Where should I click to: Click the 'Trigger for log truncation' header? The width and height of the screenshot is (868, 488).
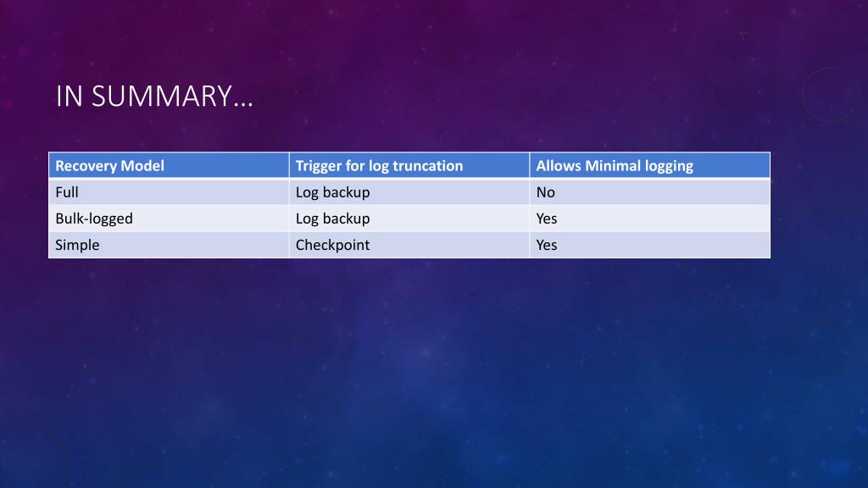coord(409,165)
